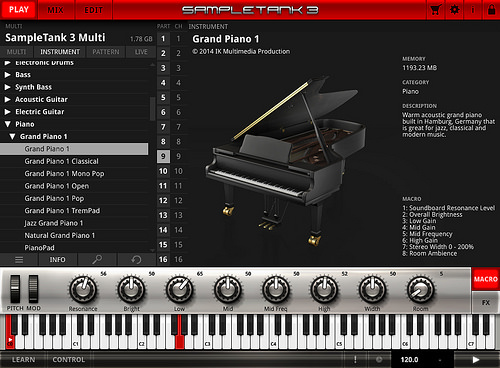Click the C0 keyboard range marker
Image resolution: width=500 pixels, height=368 pixels.
(x=10, y=342)
